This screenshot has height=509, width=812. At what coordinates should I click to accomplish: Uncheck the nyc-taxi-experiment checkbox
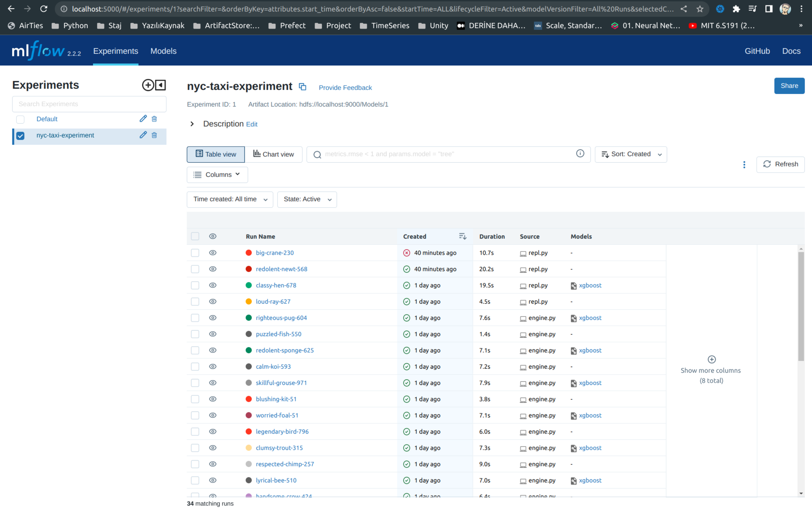20,136
